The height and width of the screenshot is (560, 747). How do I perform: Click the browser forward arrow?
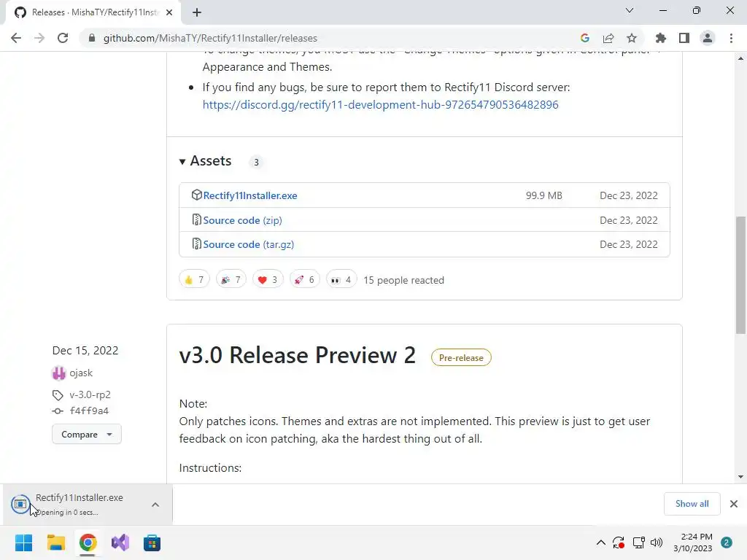click(x=39, y=38)
